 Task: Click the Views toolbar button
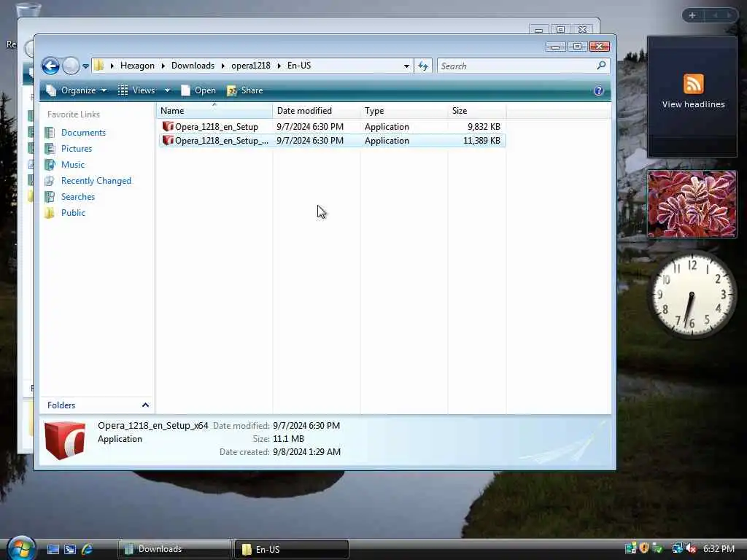tap(137, 90)
